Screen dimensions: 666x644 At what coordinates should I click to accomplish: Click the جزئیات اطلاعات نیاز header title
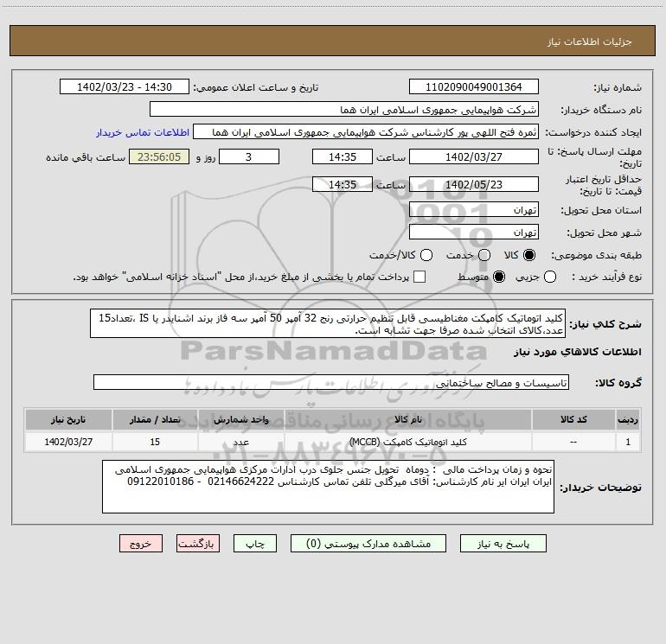click(590, 41)
